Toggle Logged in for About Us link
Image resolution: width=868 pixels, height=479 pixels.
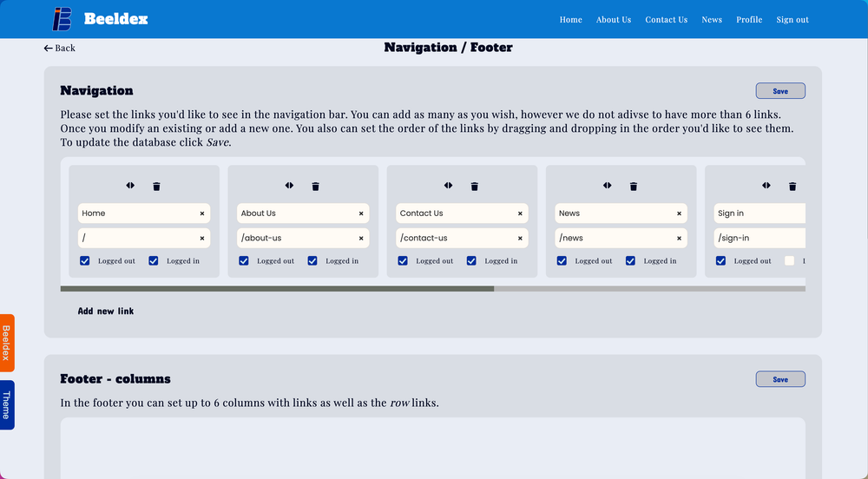[312, 260]
